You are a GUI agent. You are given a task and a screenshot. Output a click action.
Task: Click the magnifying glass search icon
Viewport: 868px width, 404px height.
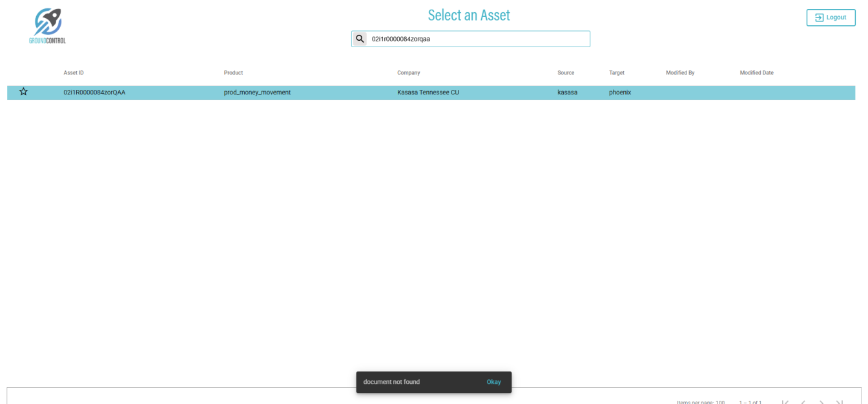point(360,39)
